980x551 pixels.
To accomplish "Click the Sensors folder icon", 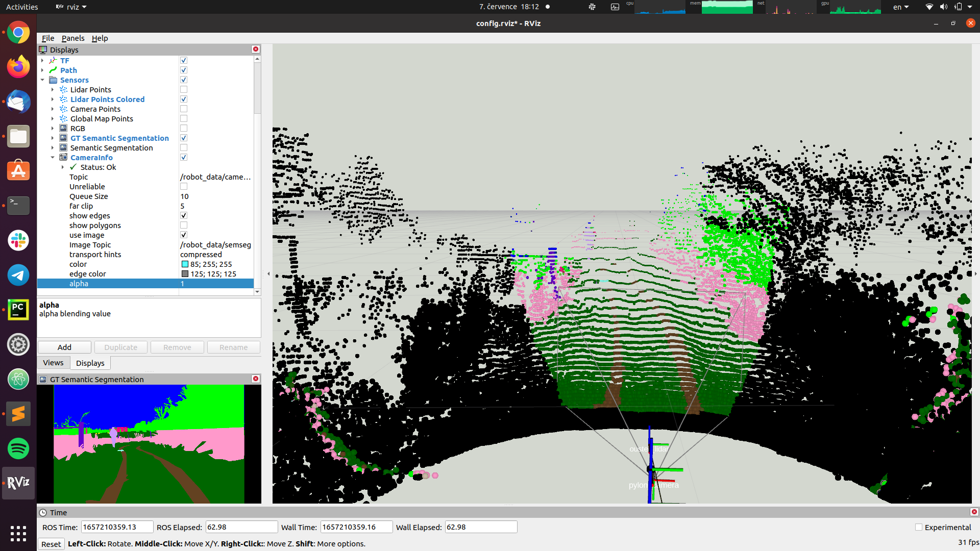I will [x=53, y=80].
